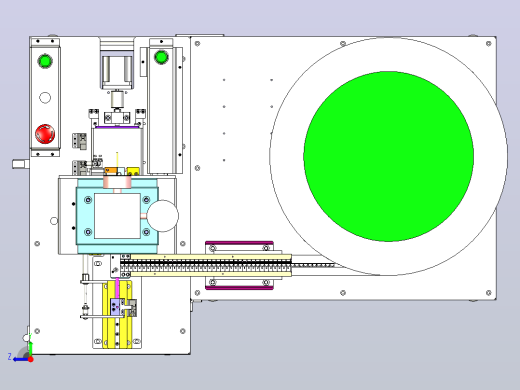
Task: Select the stub protruding from the left edge
Action: [x=21, y=164]
